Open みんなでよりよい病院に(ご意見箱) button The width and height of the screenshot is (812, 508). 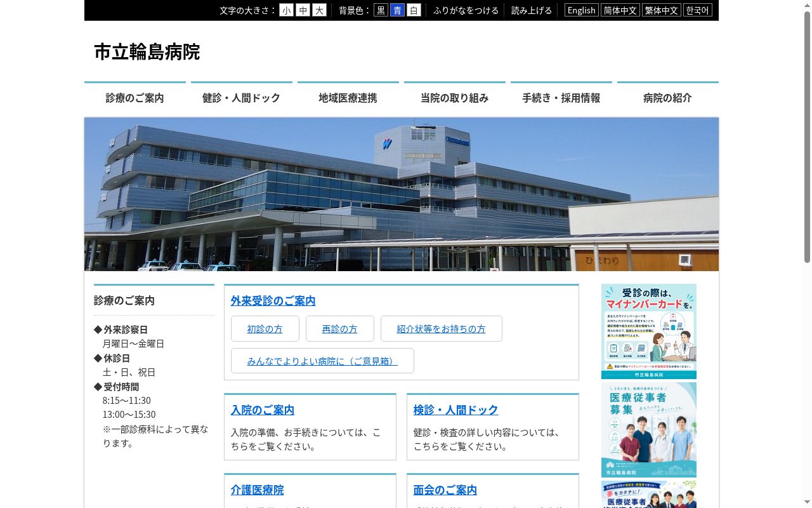tap(322, 361)
